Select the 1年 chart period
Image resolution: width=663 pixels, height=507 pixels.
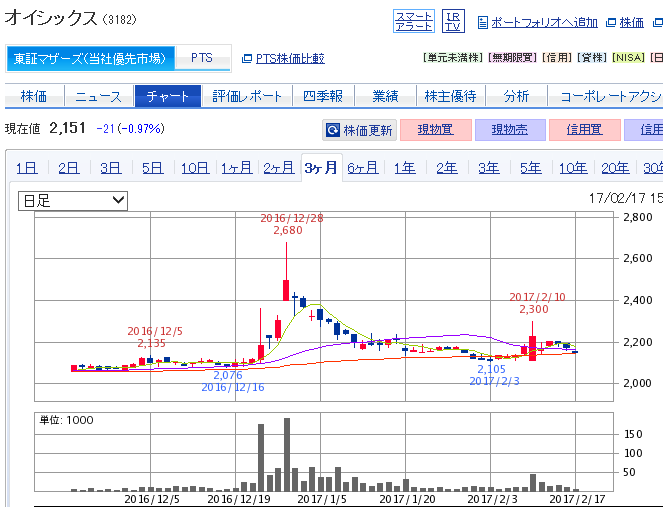pyautogui.click(x=405, y=168)
